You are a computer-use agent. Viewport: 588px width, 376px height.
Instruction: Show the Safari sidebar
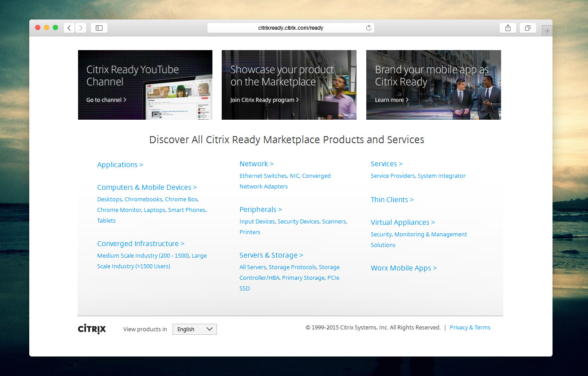click(x=99, y=28)
